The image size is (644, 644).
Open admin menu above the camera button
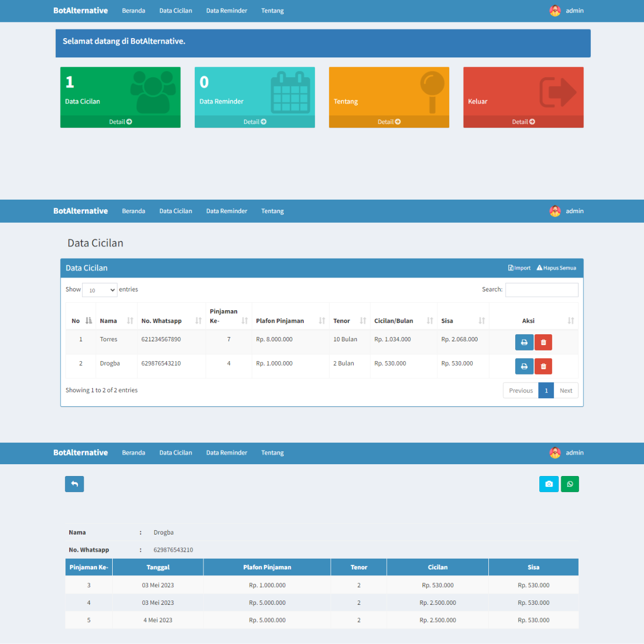click(567, 452)
